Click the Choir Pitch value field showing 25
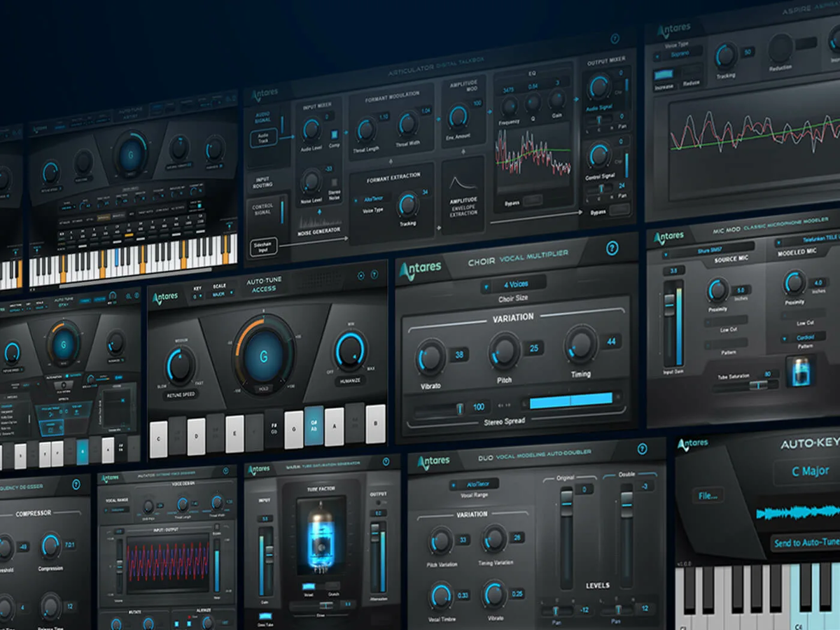 [533, 348]
